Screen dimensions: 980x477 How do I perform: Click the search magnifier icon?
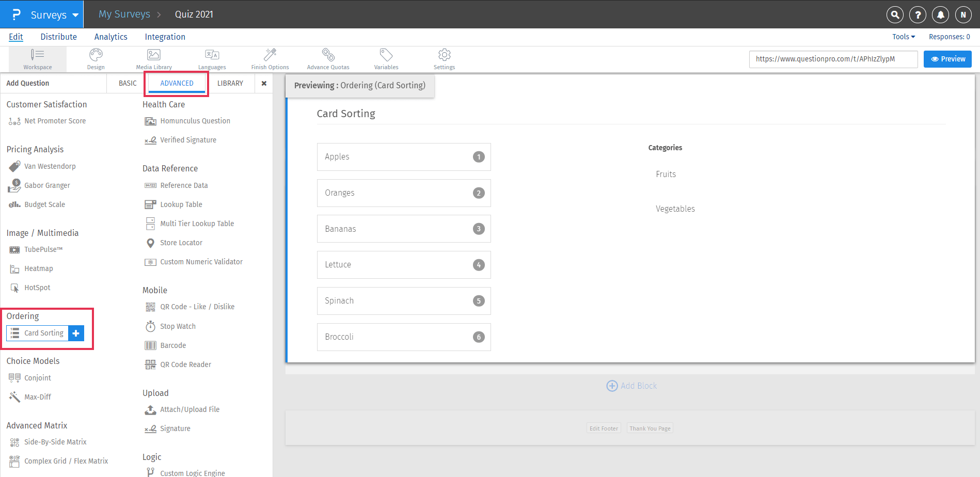pos(895,14)
